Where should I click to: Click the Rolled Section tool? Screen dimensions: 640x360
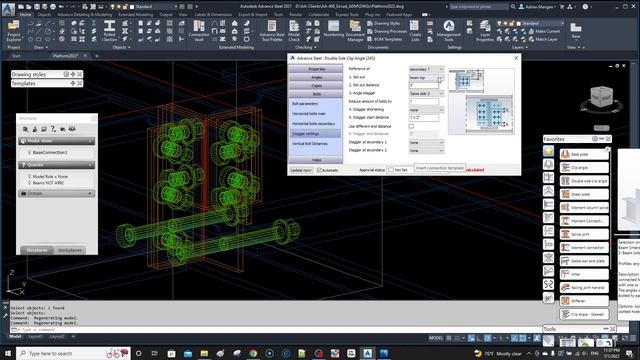pyautogui.click(x=109, y=31)
